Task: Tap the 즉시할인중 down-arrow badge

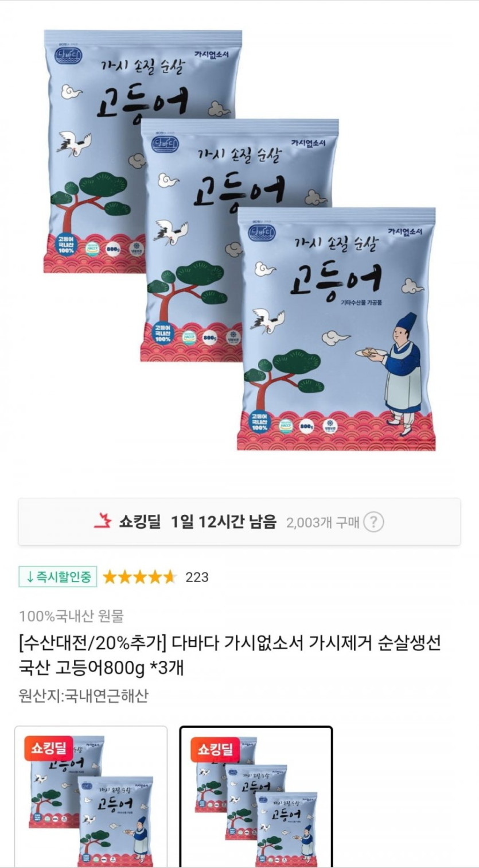Action: (x=58, y=577)
